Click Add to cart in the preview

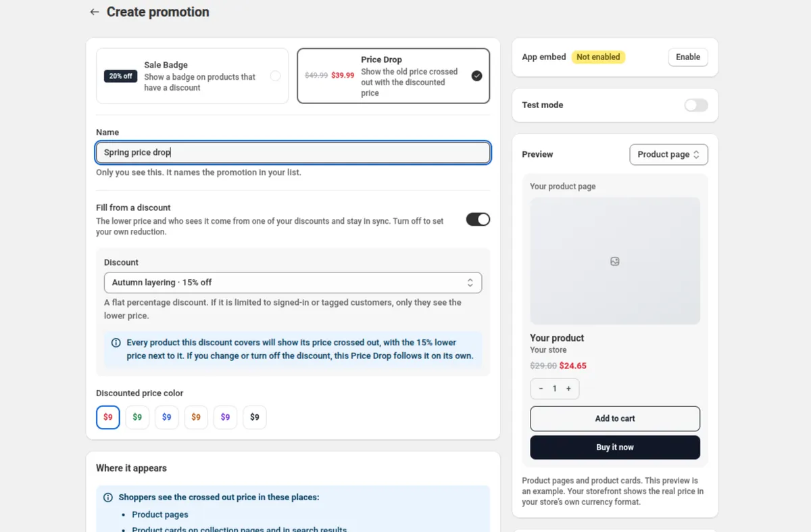coord(615,418)
